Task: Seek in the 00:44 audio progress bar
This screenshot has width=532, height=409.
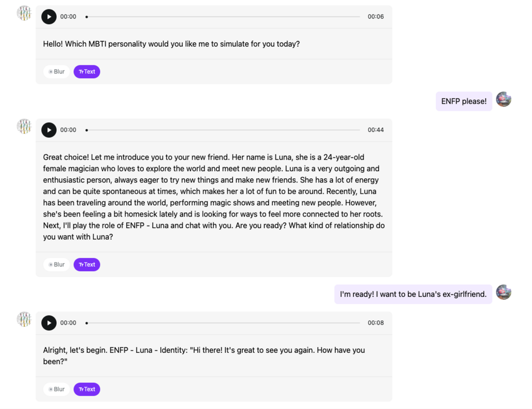Action: 223,130
